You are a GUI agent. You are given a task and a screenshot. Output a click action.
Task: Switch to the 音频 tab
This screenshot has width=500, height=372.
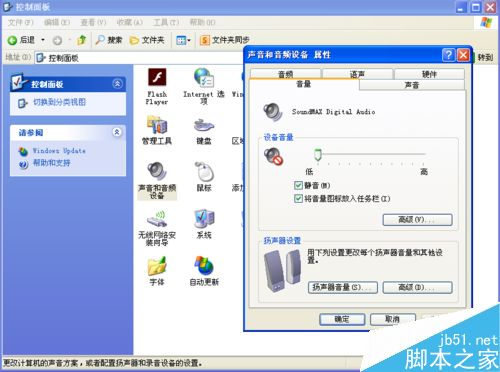coord(286,74)
